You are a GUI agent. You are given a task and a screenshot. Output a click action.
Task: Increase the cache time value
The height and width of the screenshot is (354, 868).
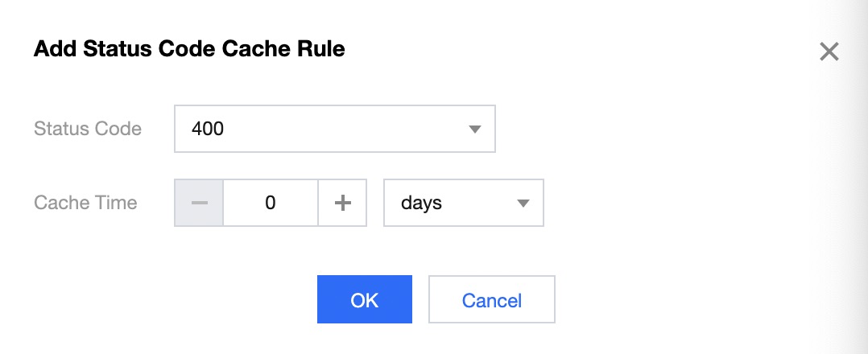[x=343, y=203]
